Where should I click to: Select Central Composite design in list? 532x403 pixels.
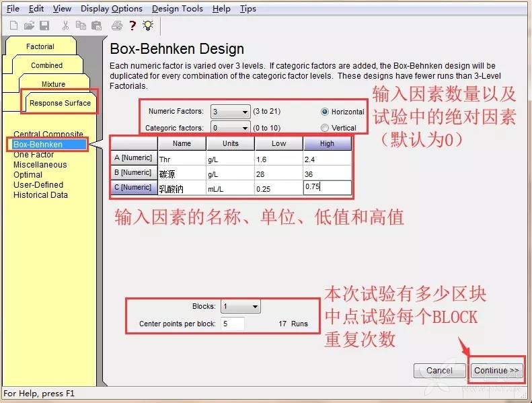48,134
